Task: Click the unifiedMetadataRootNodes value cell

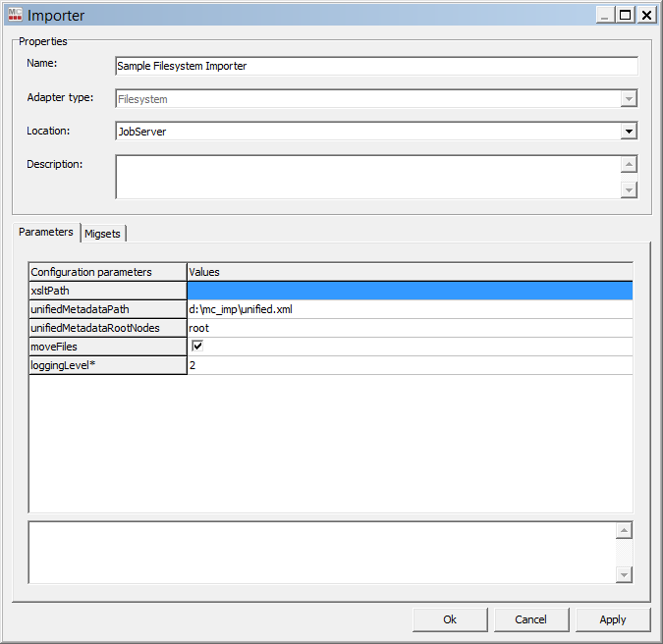Action: pos(409,328)
